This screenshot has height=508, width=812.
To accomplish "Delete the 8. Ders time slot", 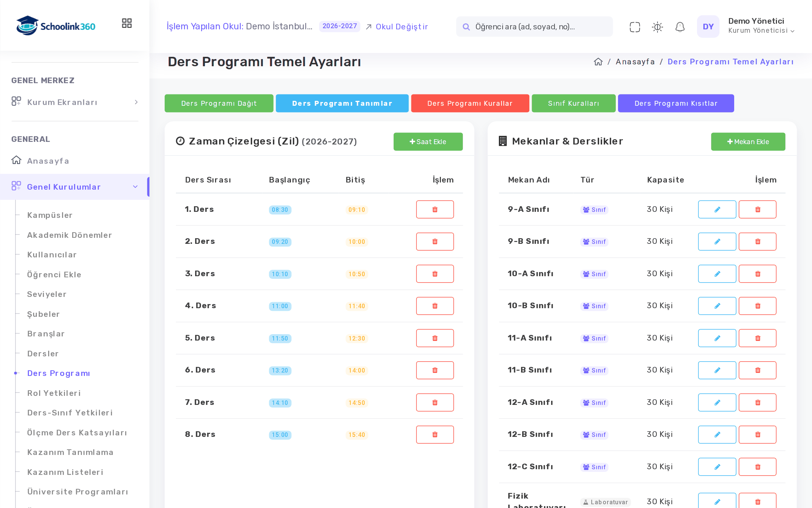I will coord(435,435).
